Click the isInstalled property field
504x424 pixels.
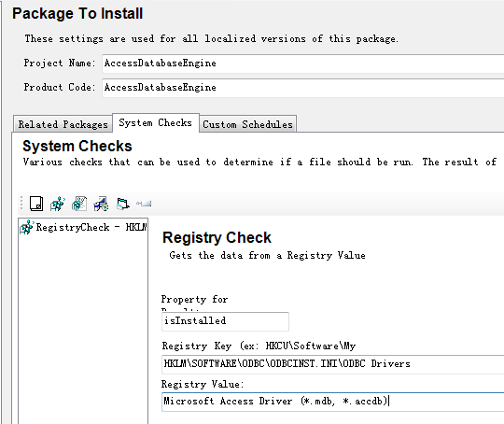225,321
